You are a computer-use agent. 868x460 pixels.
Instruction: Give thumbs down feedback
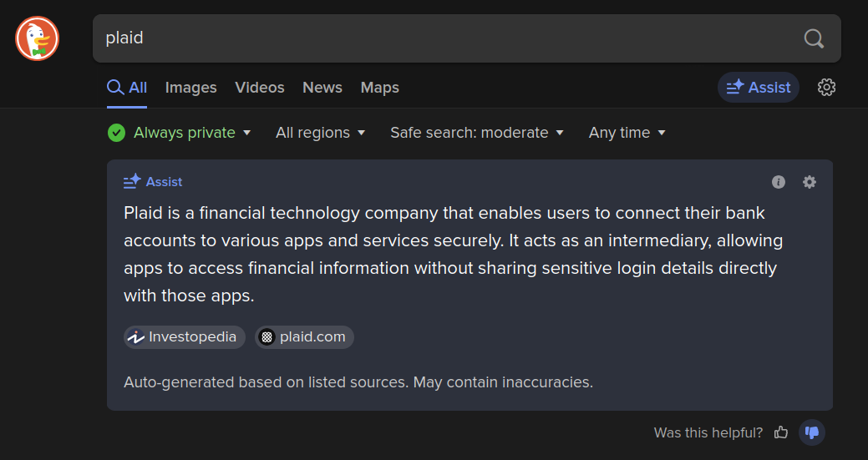(812, 432)
